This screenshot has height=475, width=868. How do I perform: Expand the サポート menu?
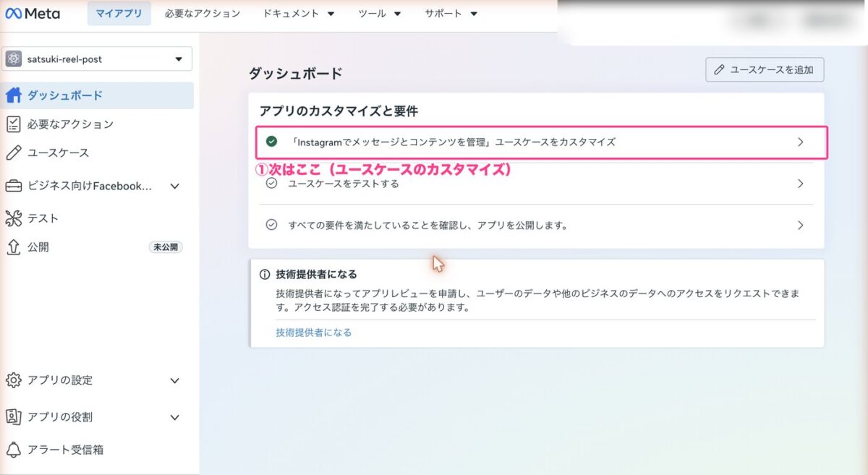point(451,14)
